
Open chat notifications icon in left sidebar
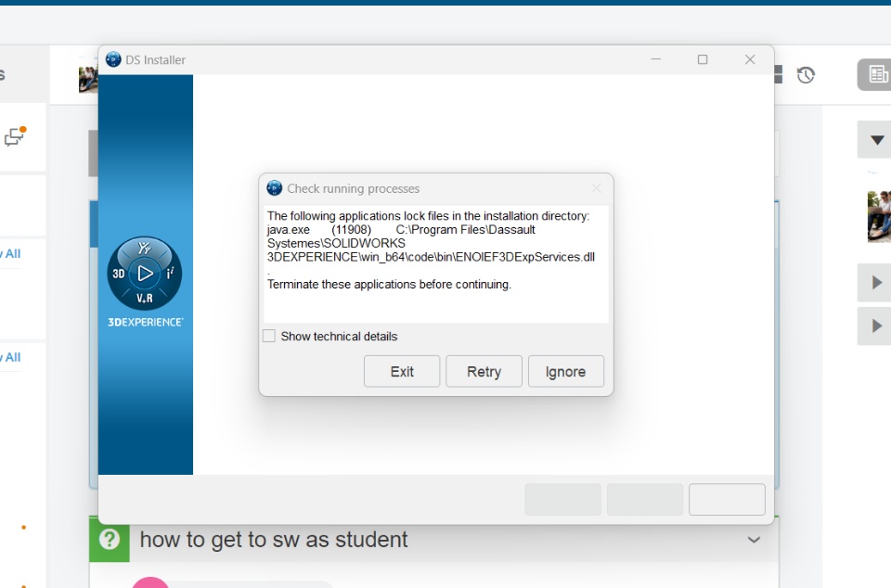point(16,136)
